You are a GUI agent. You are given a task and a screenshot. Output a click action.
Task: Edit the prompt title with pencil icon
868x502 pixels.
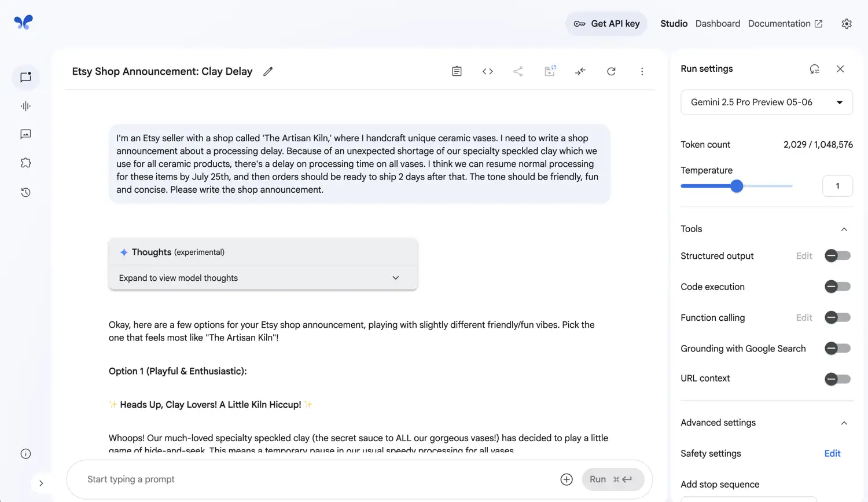268,72
